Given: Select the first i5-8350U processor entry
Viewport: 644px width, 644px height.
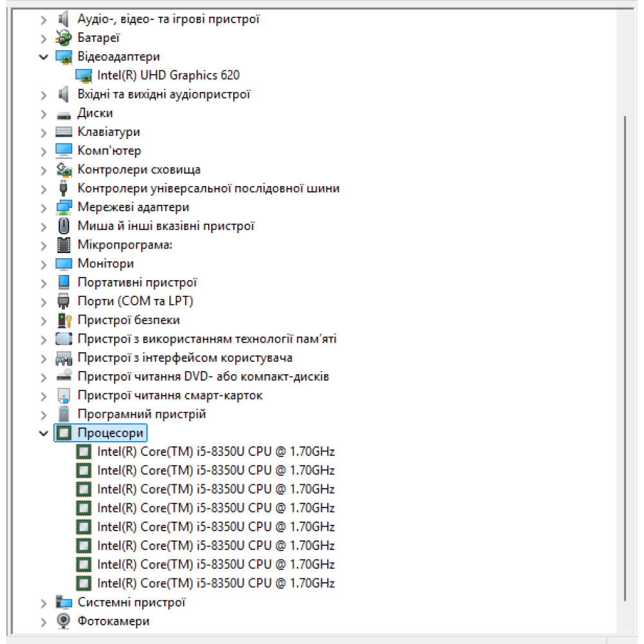Looking at the screenshot, I should (x=216, y=451).
